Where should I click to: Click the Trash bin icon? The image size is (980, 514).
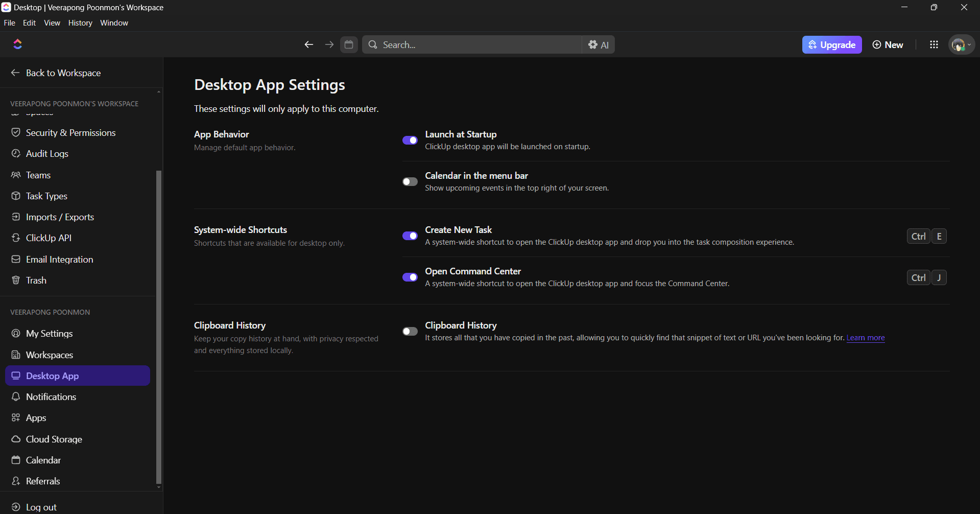point(16,280)
